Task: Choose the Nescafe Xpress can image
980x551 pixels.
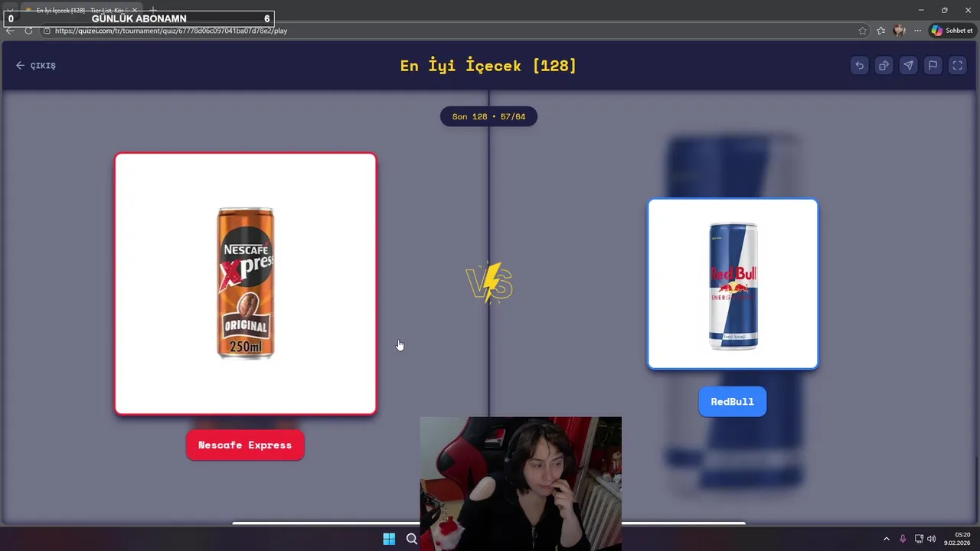Action: tap(246, 284)
